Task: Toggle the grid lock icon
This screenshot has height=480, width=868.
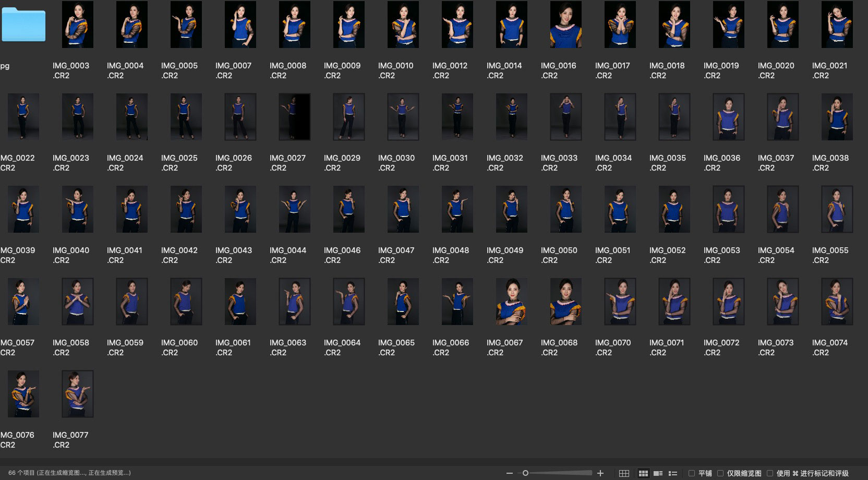Action: point(624,473)
